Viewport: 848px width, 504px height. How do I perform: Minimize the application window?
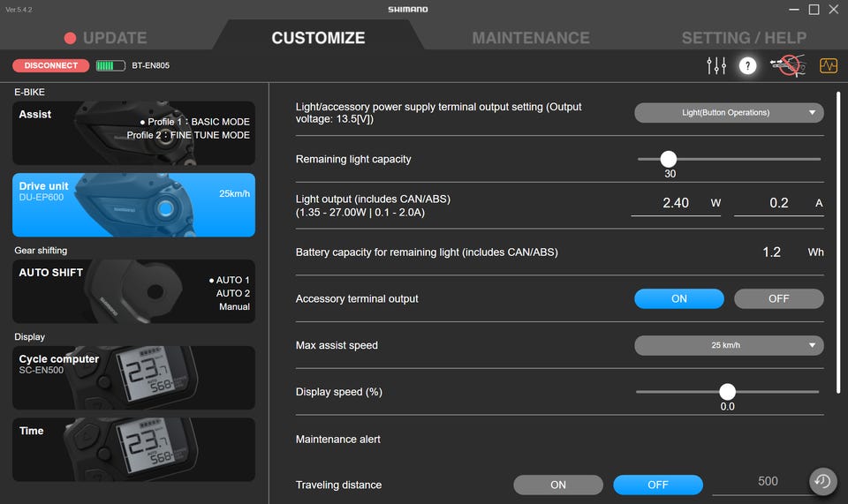pos(794,10)
